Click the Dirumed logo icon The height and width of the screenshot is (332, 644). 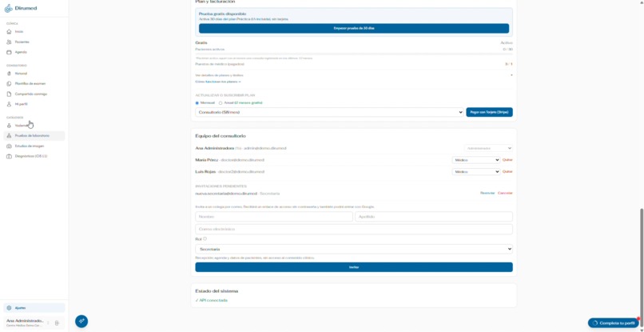[x=8, y=8]
